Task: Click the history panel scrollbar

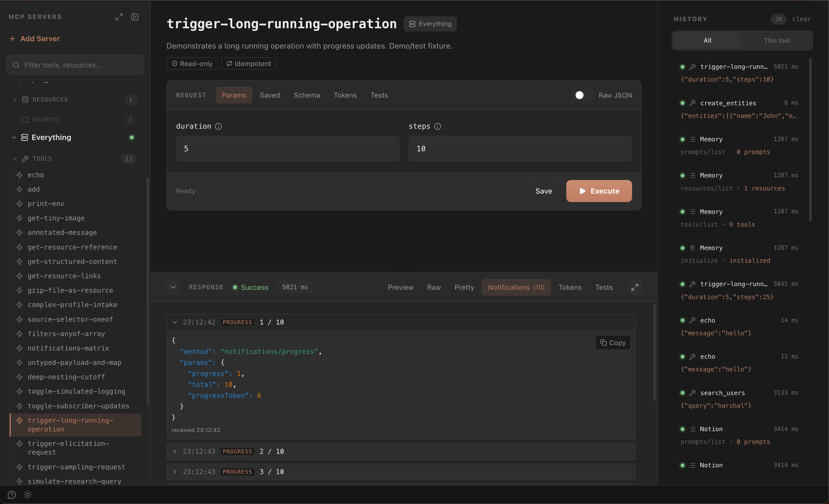Action: point(810,140)
